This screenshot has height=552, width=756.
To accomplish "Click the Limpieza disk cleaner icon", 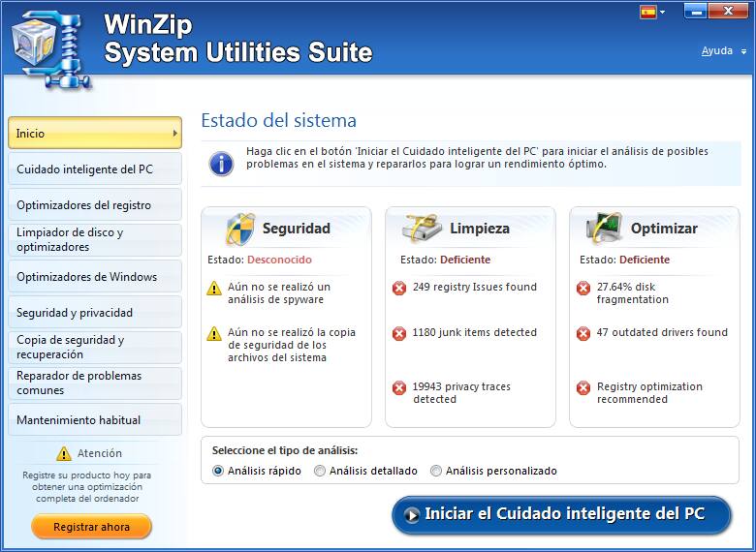I will point(423,230).
